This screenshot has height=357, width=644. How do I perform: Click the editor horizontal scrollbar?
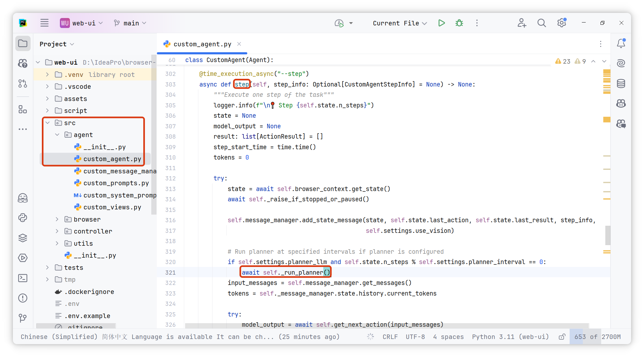[387, 326]
